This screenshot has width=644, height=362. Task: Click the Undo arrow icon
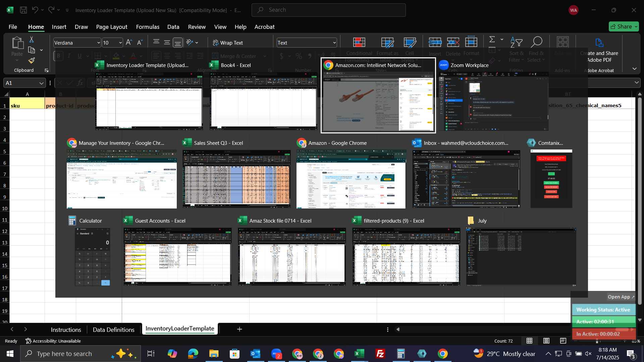pyautogui.click(x=35, y=10)
